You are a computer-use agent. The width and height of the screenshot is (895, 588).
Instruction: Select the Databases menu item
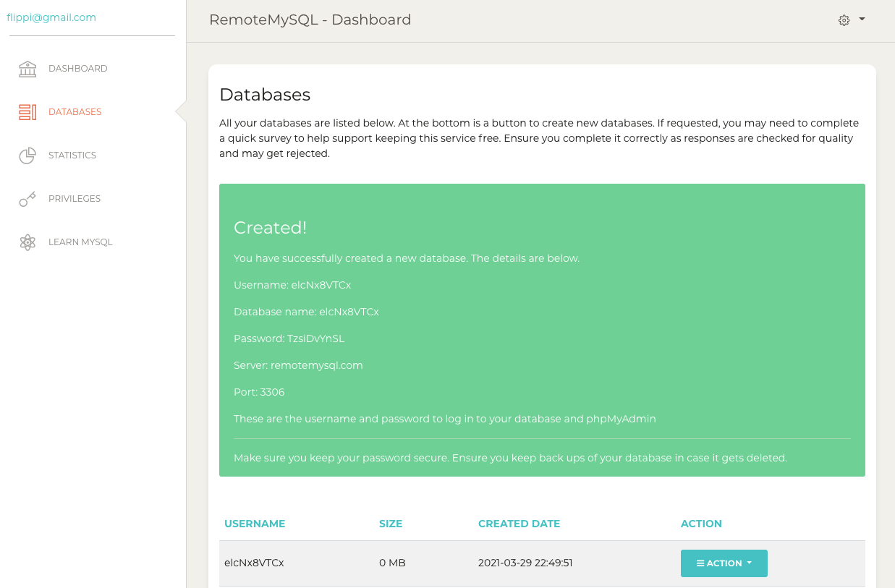tap(75, 112)
